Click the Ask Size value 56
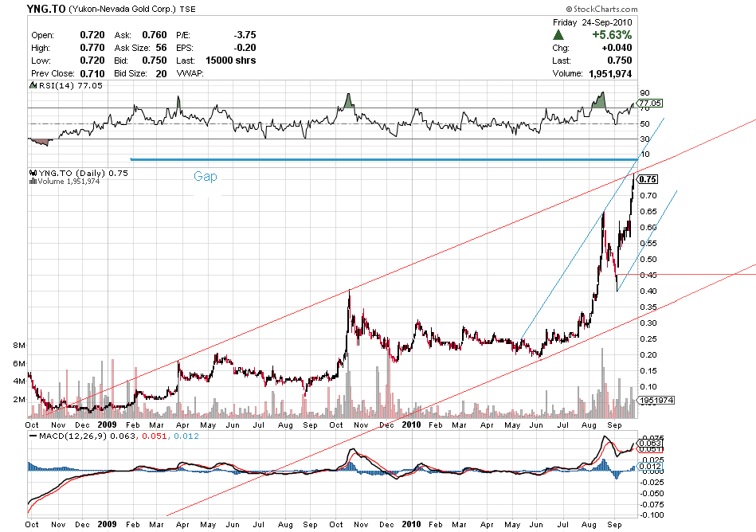The image size is (756, 532). click(161, 47)
